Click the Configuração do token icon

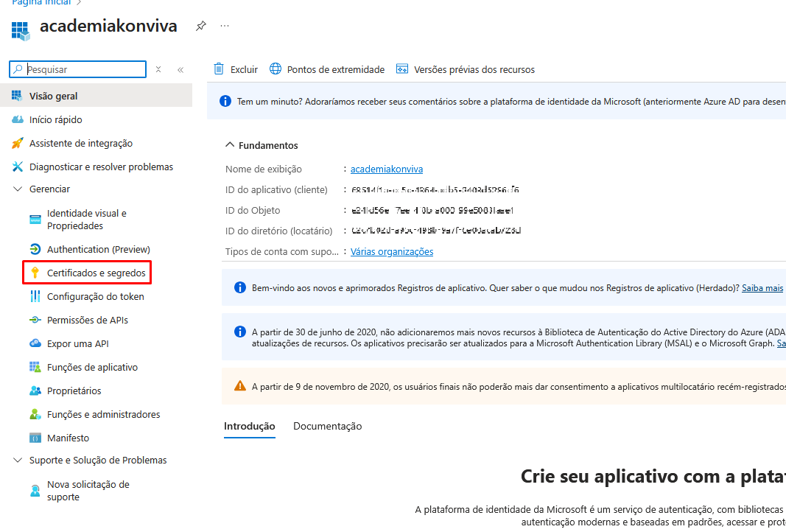point(35,296)
